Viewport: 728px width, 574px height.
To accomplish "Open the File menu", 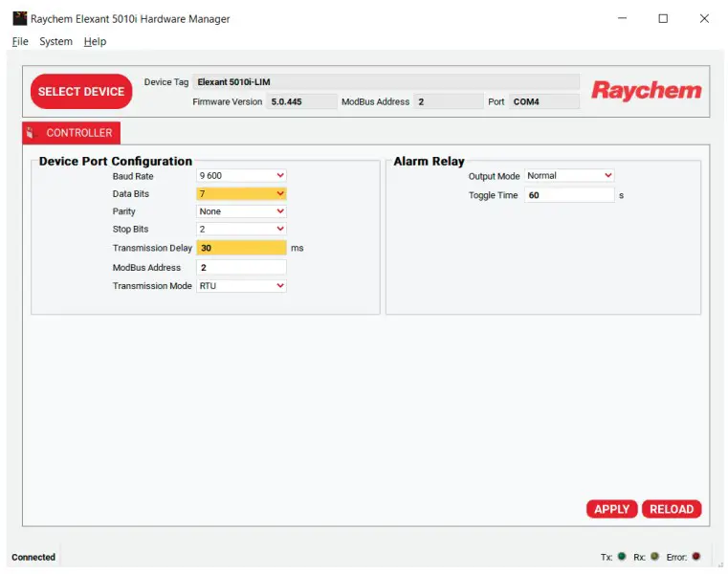I will [20, 41].
